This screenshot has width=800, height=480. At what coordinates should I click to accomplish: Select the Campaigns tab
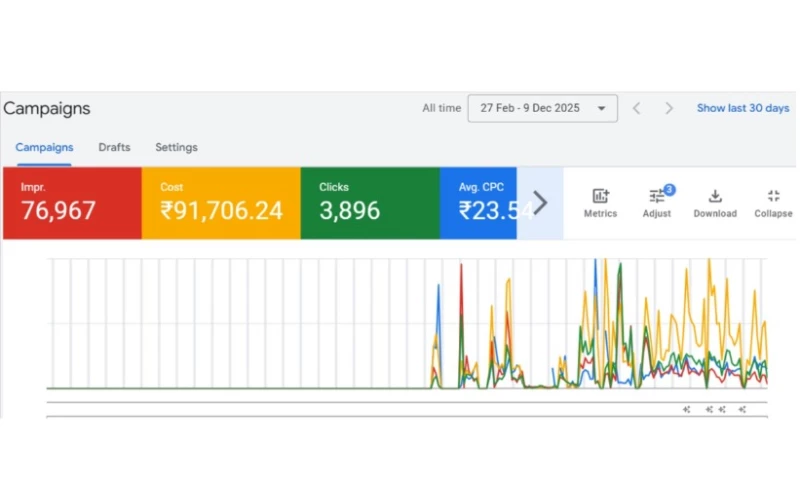pos(44,147)
